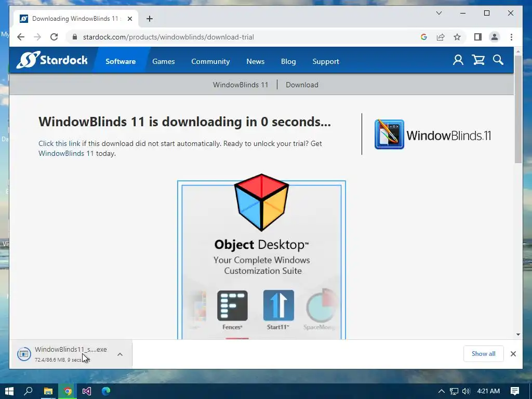
Task: Open Chrome tab search dropdown
Action: (x=438, y=13)
